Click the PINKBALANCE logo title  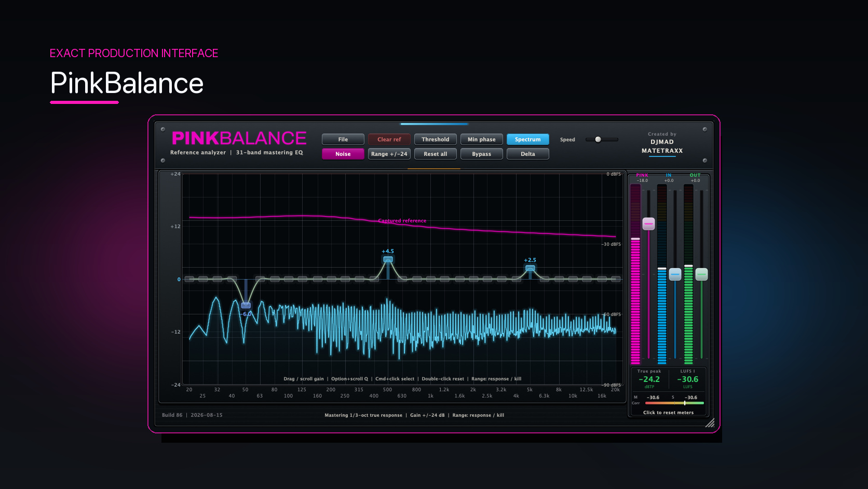239,138
